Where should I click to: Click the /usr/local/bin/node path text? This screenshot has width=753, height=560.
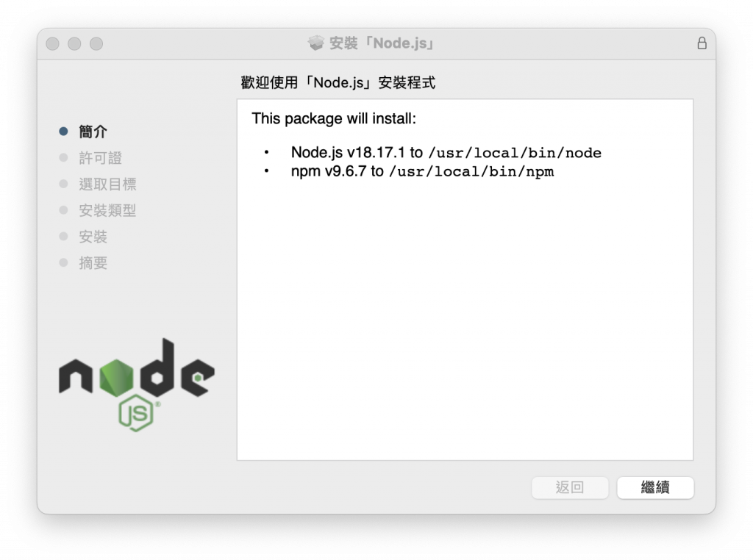coord(515,153)
